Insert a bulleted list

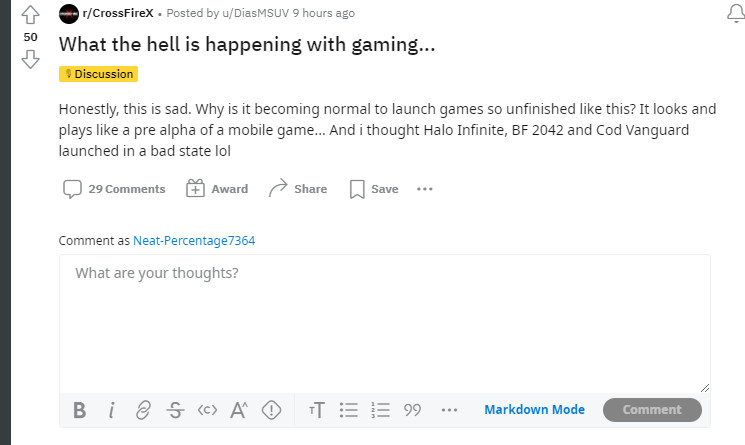(x=348, y=410)
